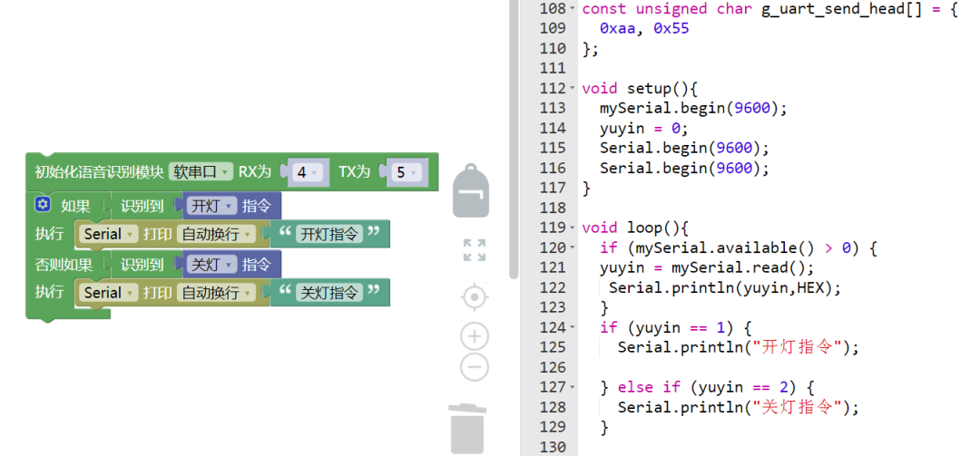Click the g_uart_send_head declaration line

tap(769, 9)
